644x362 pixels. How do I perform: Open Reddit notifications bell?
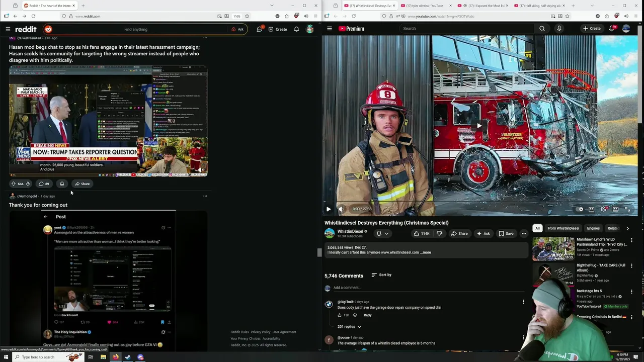[296, 29]
